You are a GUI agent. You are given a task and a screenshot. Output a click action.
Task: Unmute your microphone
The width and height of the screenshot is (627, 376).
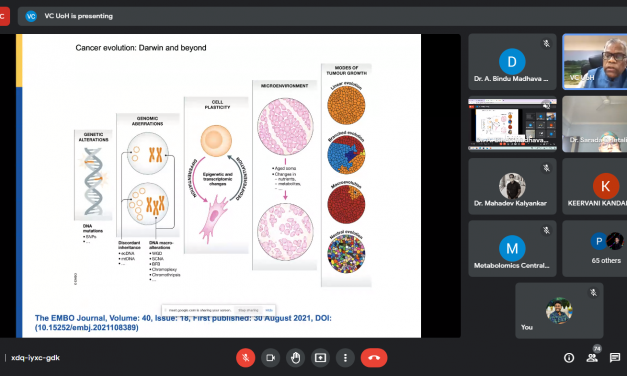[246, 358]
